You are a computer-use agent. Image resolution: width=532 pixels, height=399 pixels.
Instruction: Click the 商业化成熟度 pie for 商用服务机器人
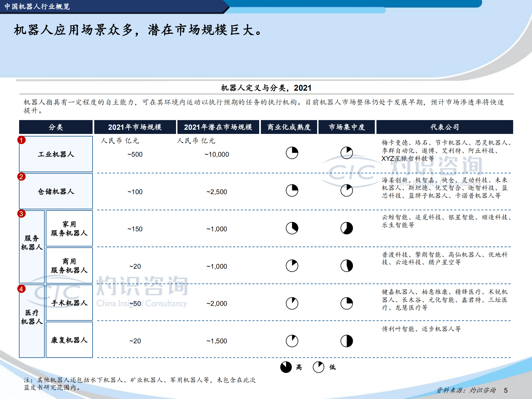tap(292, 266)
